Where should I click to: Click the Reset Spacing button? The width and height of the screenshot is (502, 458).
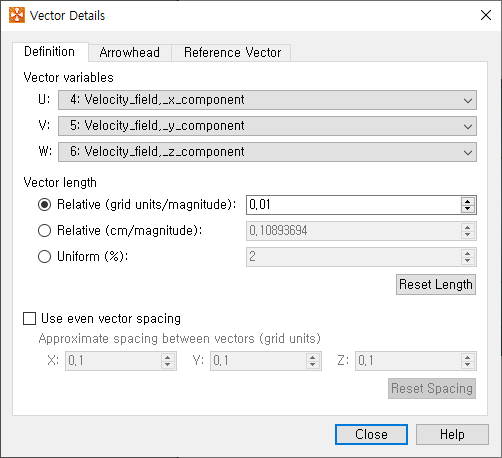pyautogui.click(x=432, y=388)
